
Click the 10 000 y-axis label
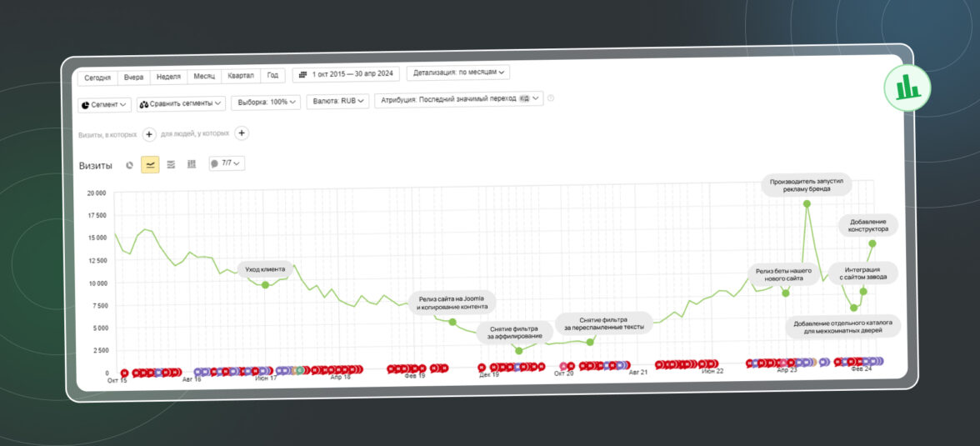pyautogui.click(x=97, y=283)
